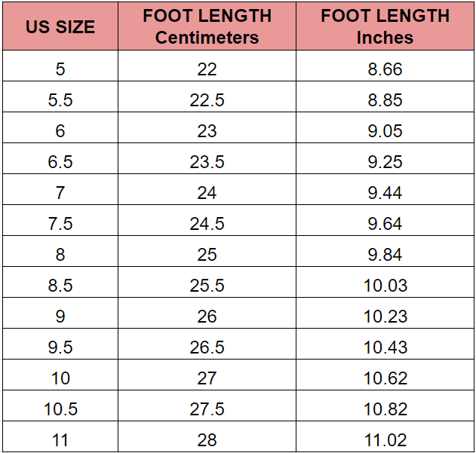Click the US SIZE header cell
The image size is (476, 453).
tap(60, 26)
